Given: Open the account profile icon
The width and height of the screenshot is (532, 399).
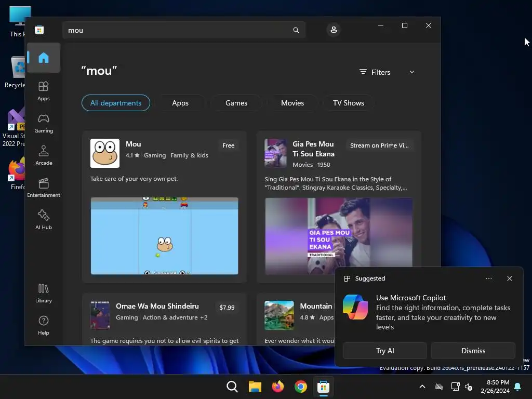Looking at the screenshot, I should click(x=334, y=30).
